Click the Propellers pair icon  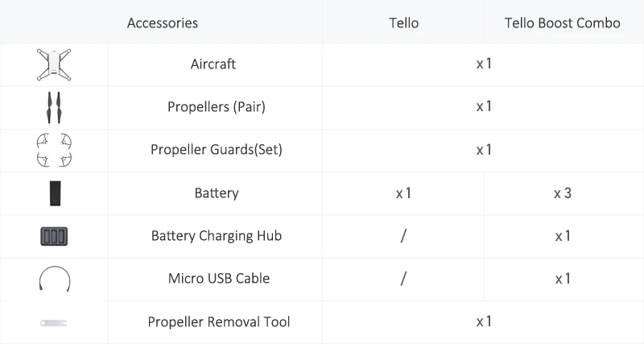pos(54,108)
